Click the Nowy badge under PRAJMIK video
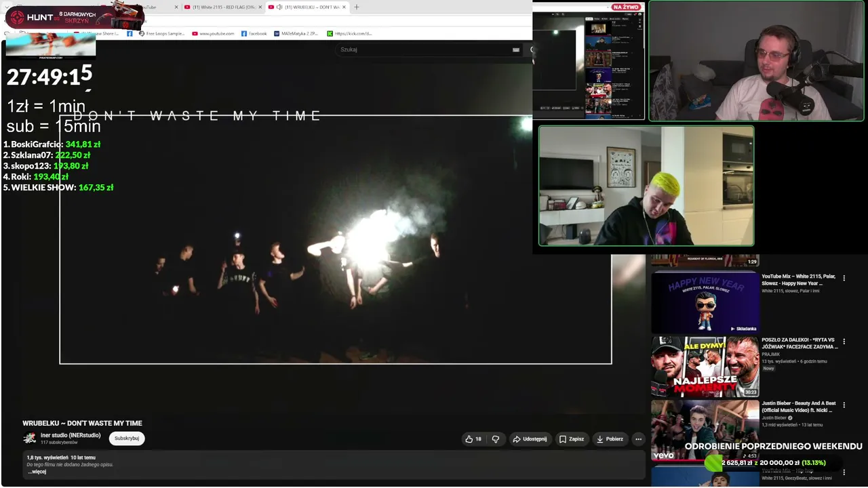The width and height of the screenshot is (868, 488). pyautogui.click(x=768, y=368)
